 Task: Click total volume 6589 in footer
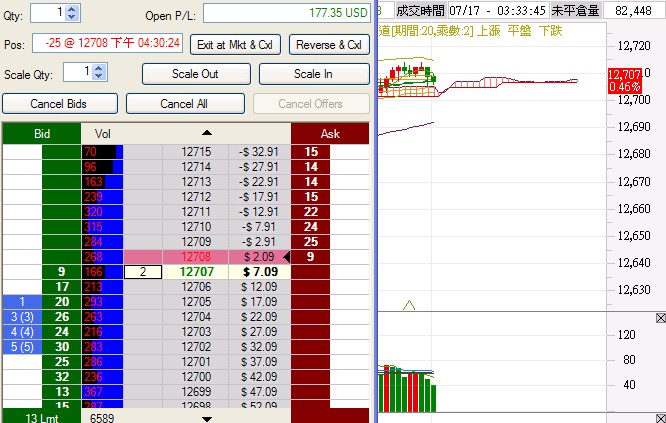coord(102,418)
